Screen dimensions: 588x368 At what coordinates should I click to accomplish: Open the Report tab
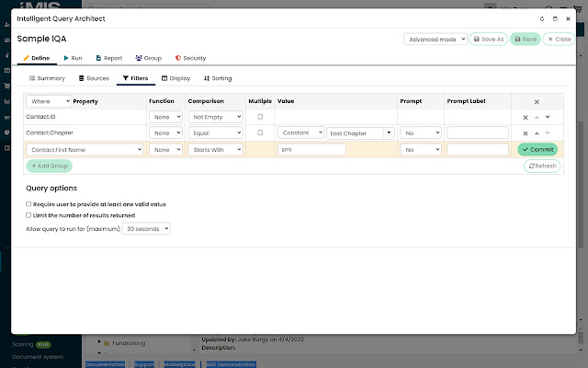[x=109, y=58]
